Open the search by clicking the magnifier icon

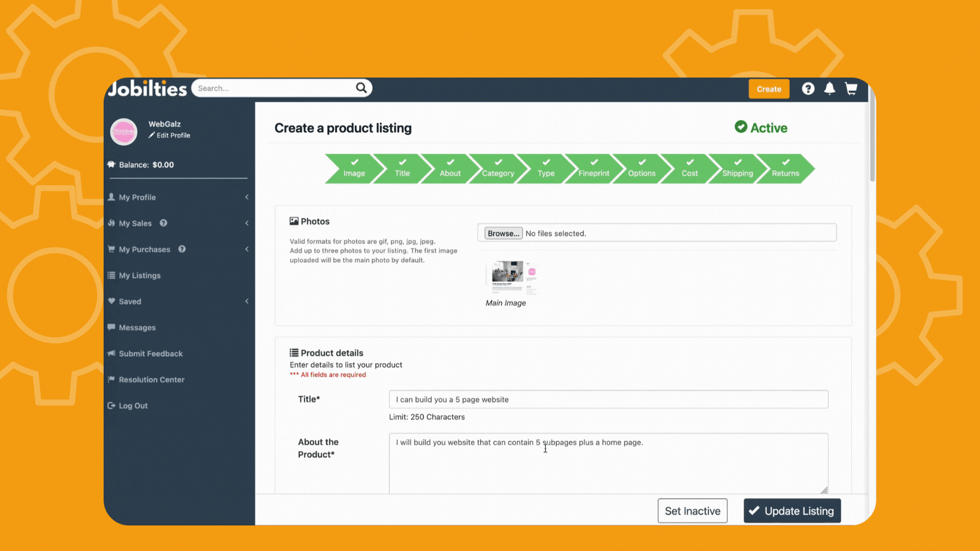point(361,88)
